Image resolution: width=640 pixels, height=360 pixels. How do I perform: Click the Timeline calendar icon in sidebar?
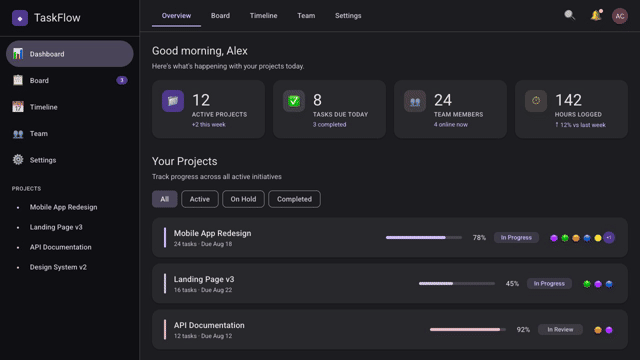point(18,107)
